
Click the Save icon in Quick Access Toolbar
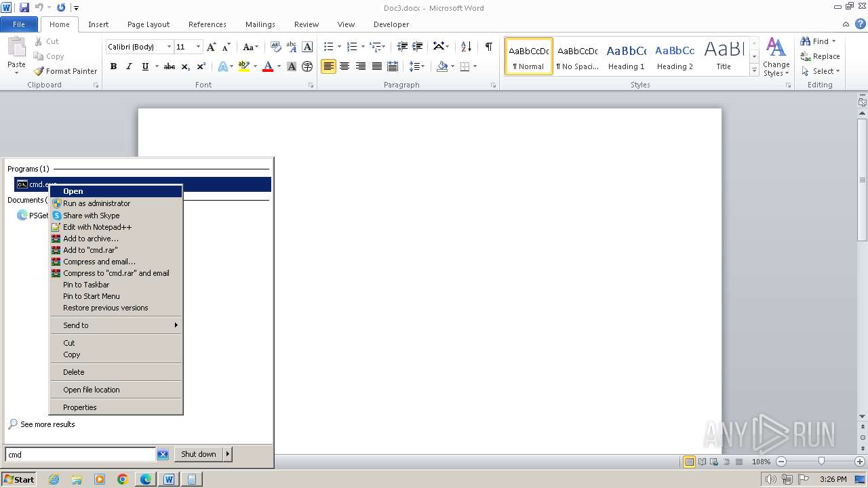24,7
